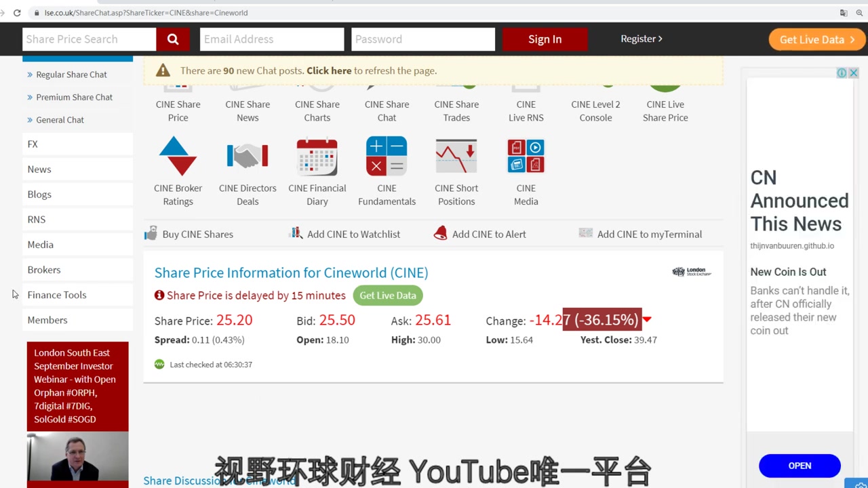
Task: Click the Email Address field
Action: point(272,39)
